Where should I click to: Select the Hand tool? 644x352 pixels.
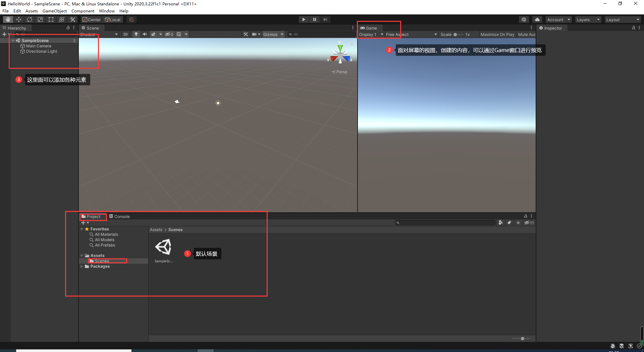tap(8, 19)
